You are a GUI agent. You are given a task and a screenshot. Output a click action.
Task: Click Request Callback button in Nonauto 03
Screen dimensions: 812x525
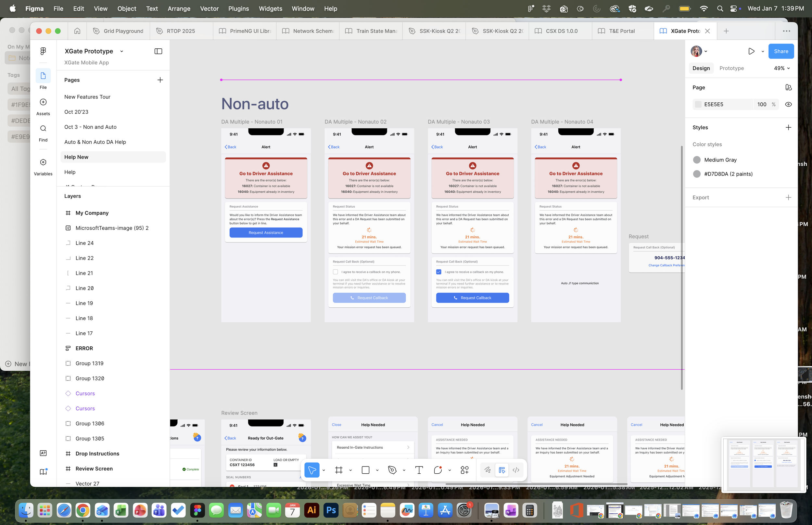click(472, 298)
